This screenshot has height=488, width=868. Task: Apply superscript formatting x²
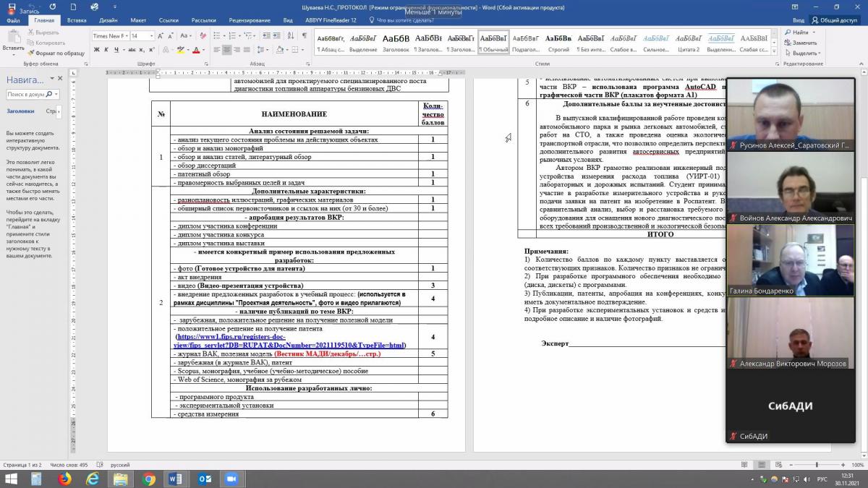153,49
